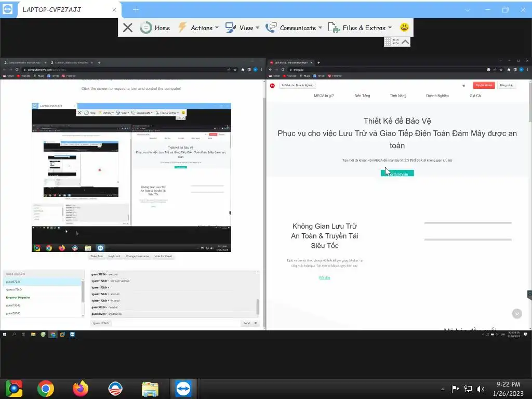Open the MEGA là gì? menu item
The width and height of the screenshot is (532, 399).
click(324, 96)
